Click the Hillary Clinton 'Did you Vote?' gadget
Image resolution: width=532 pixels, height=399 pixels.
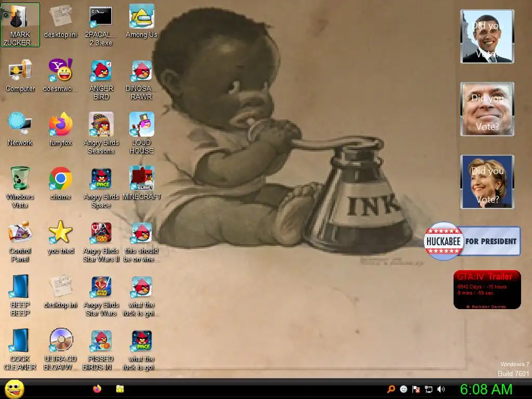(487, 181)
